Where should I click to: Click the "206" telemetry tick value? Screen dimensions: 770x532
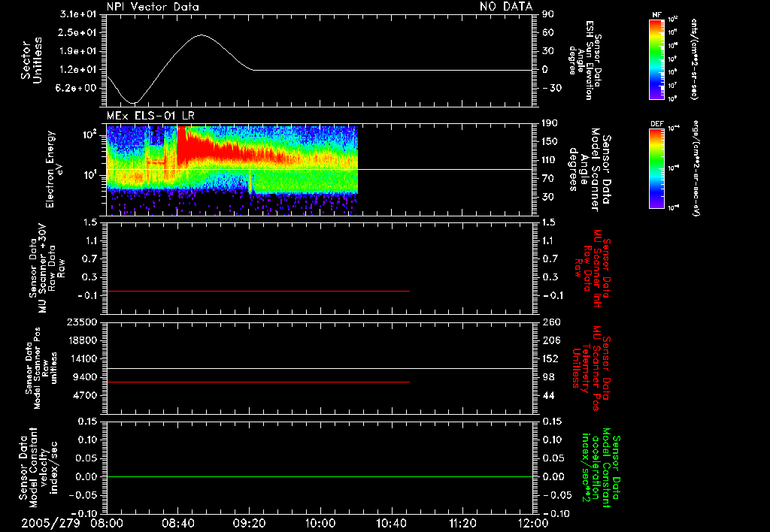[x=551, y=340]
